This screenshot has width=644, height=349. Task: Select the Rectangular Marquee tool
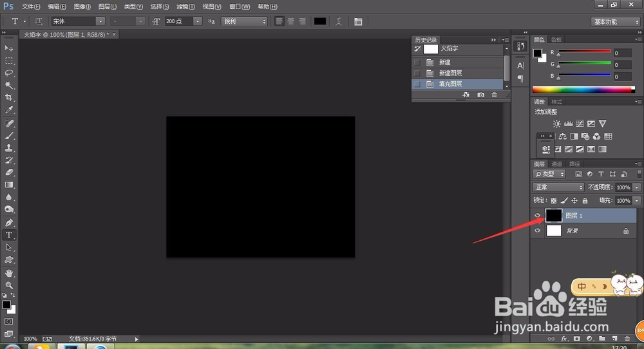tap(8, 61)
